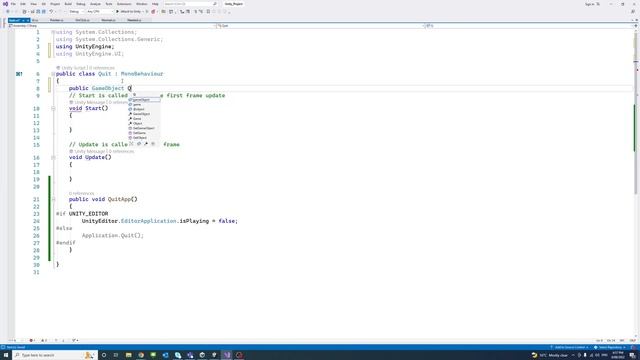Open the View menu
The image size is (640, 360).
coord(33,4)
